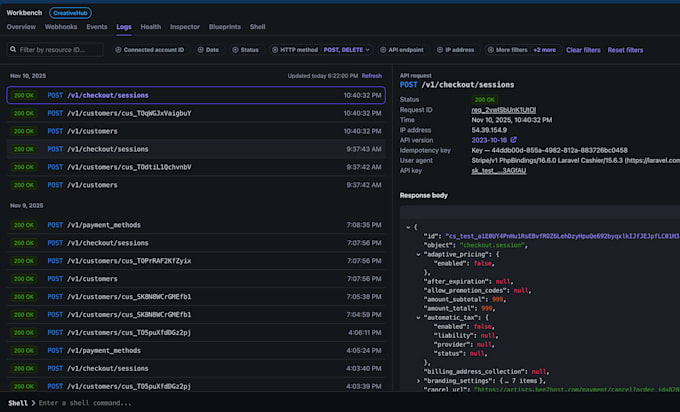Switch to the Events tab

click(x=97, y=27)
